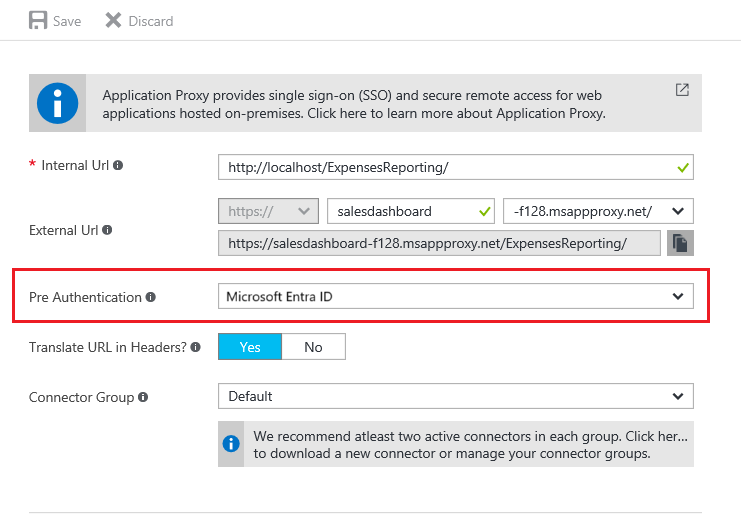Image resolution: width=741 pixels, height=522 pixels.
Task: Open the msappproxy.net domain suffix dropdown
Action: (598, 211)
